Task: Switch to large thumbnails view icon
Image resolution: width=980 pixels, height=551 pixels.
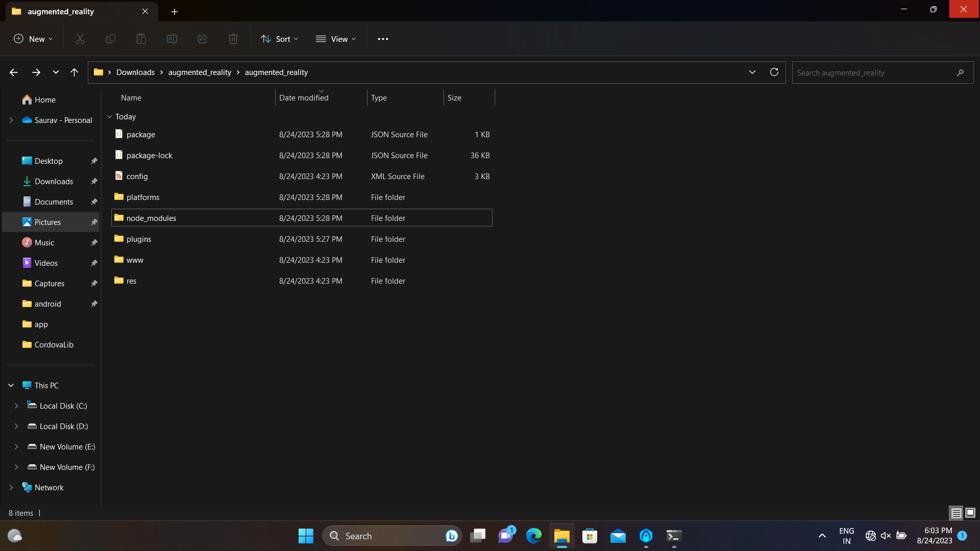Action: [970, 513]
